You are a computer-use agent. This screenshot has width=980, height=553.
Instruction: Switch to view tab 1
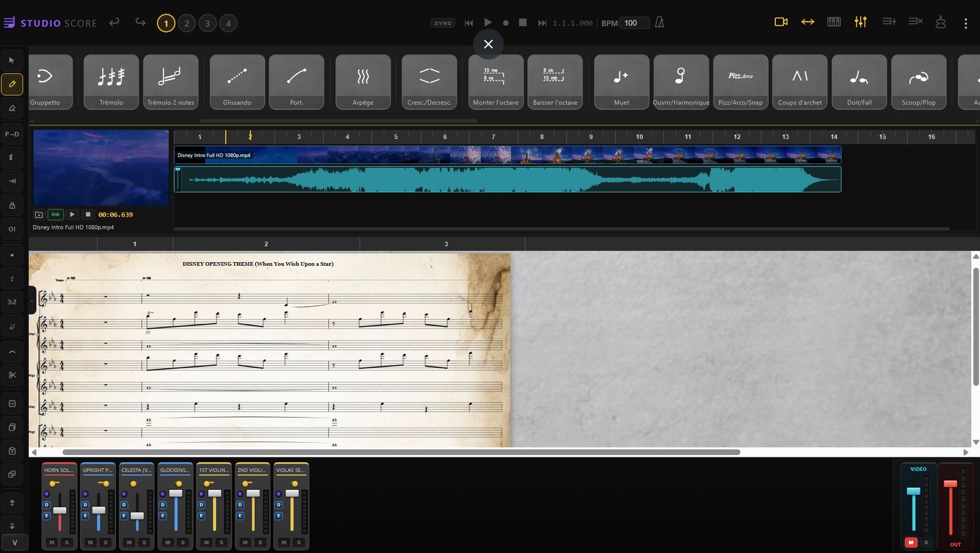(165, 23)
